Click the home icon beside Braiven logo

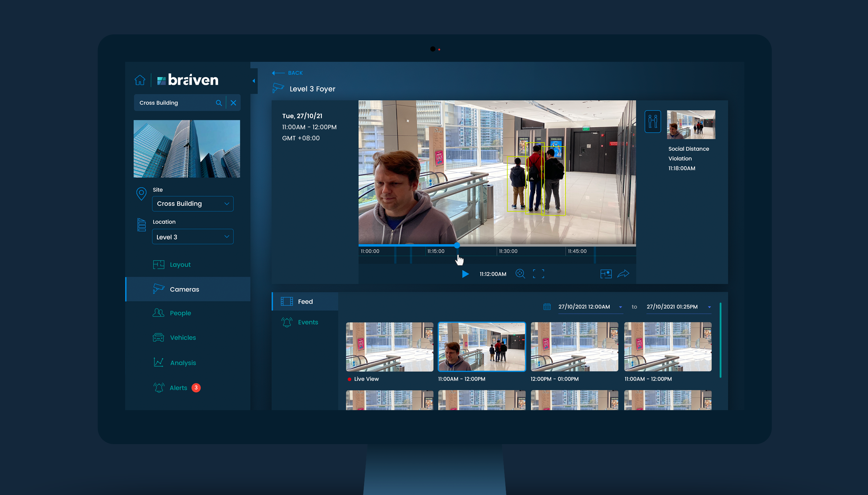(x=140, y=80)
